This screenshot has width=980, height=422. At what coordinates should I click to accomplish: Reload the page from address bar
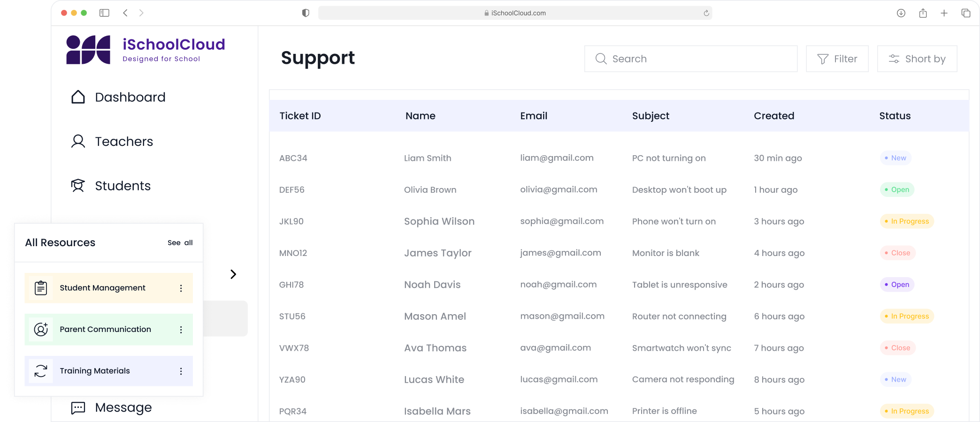pyautogui.click(x=706, y=13)
